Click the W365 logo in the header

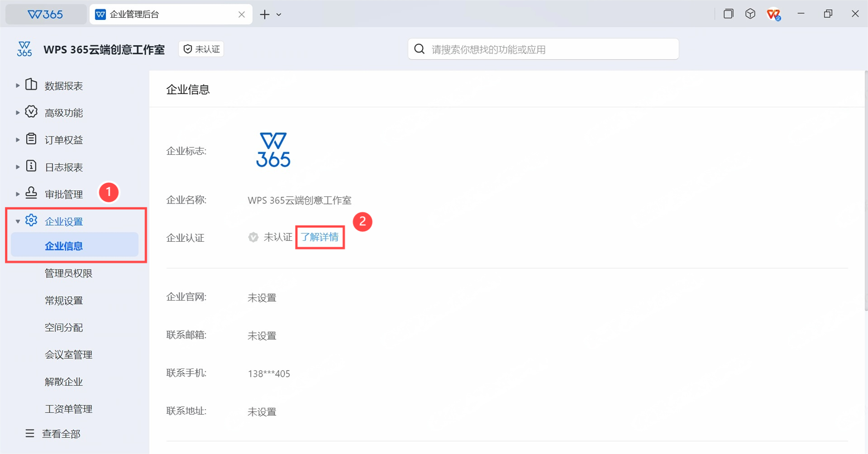tap(24, 49)
